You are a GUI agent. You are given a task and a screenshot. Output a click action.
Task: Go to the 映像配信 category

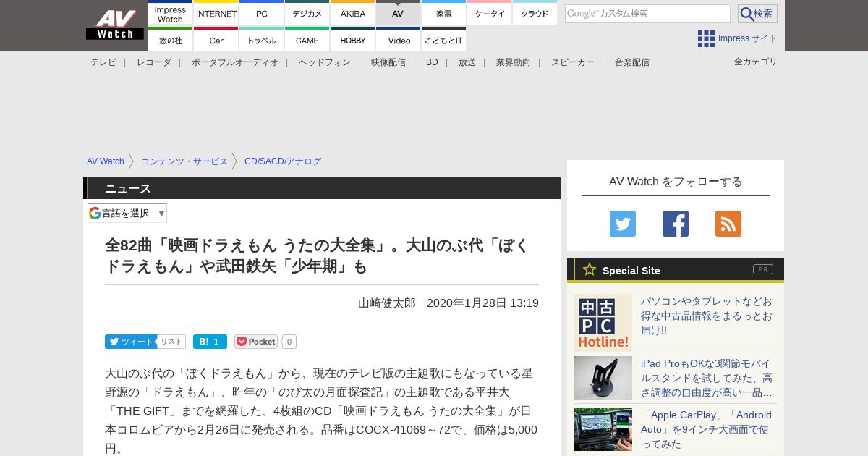(388, 62)
